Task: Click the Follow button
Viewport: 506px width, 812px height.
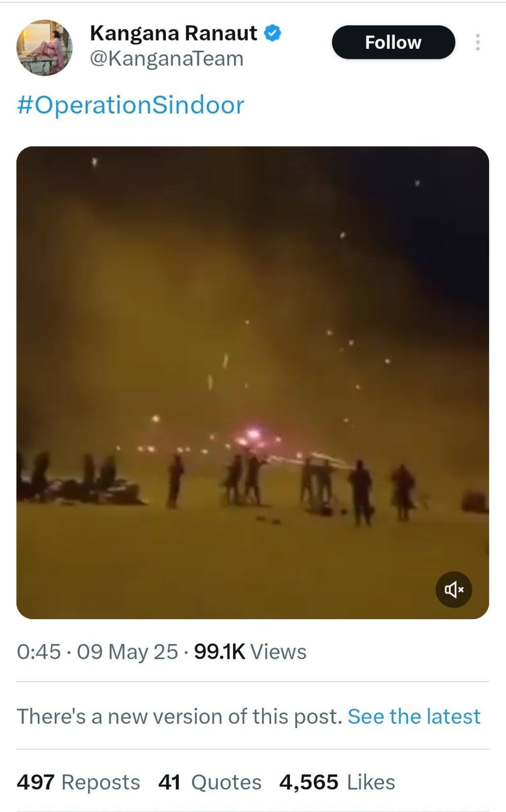Action: click(393, 42)
